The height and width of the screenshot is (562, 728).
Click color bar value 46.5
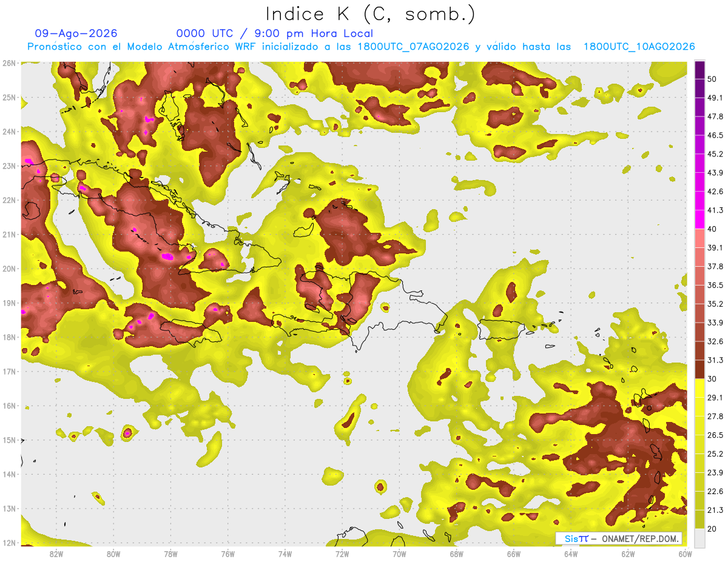click(715, 135)
